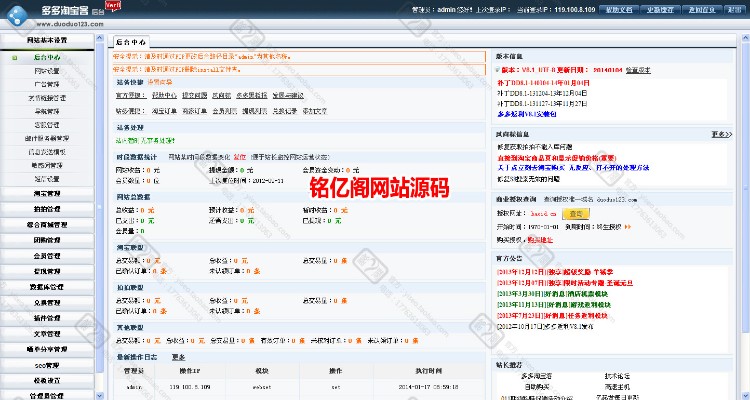750x400 pixels.
Task: Expand the 淘宝管理 sidebar section
Action: pyautogui.click(x=47, y=191)
